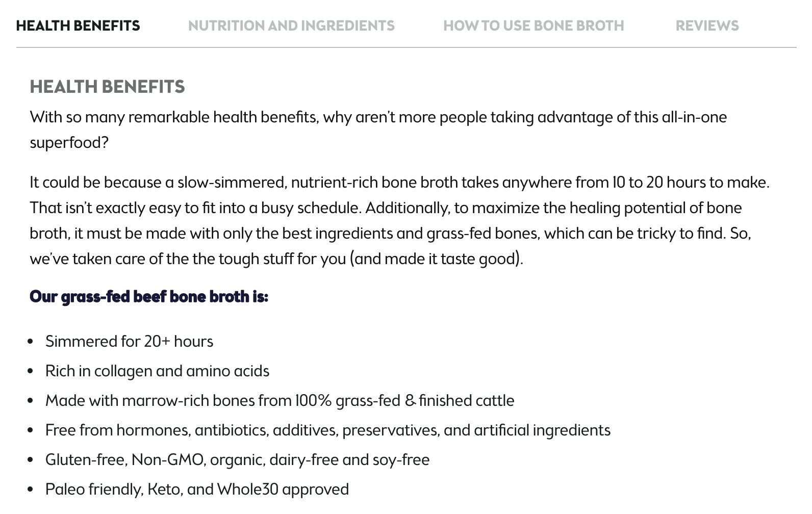Select the word 'superfood?' in the first paragraph
The image size is (812, 514).
tap(69, 143)
